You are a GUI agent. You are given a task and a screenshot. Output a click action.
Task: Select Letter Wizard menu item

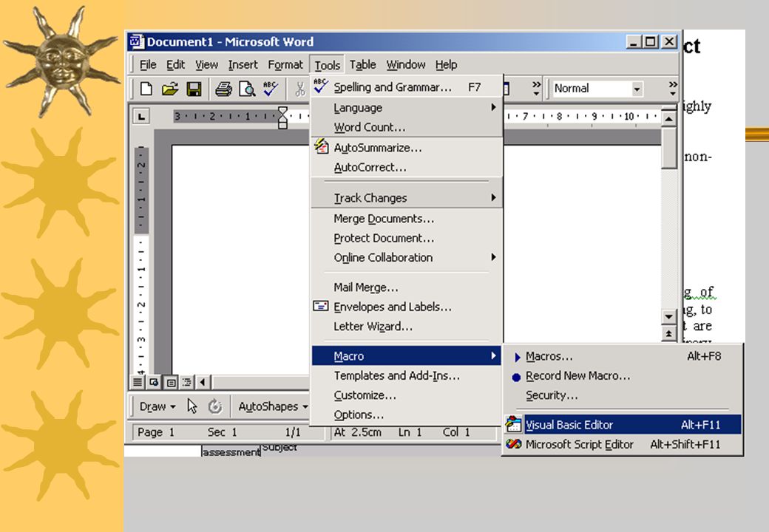[407, 327]
